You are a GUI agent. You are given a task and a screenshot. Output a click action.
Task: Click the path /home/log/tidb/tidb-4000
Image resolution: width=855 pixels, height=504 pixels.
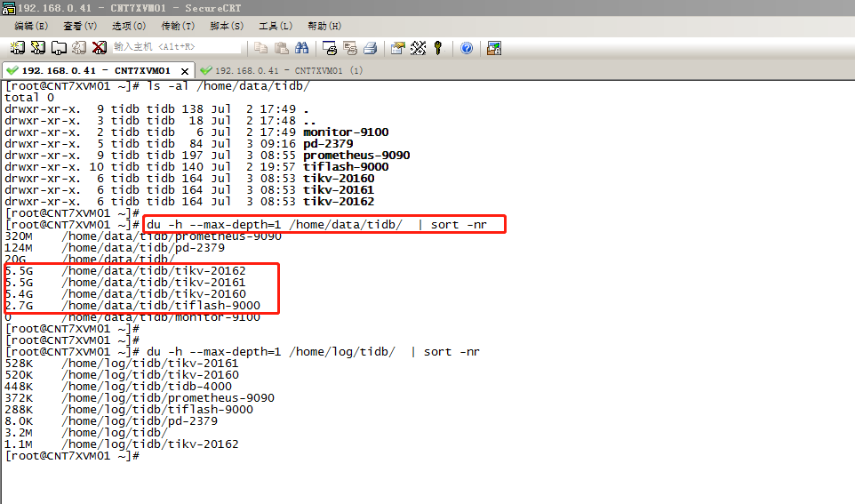pyautogui.click(x=147, y=386)
